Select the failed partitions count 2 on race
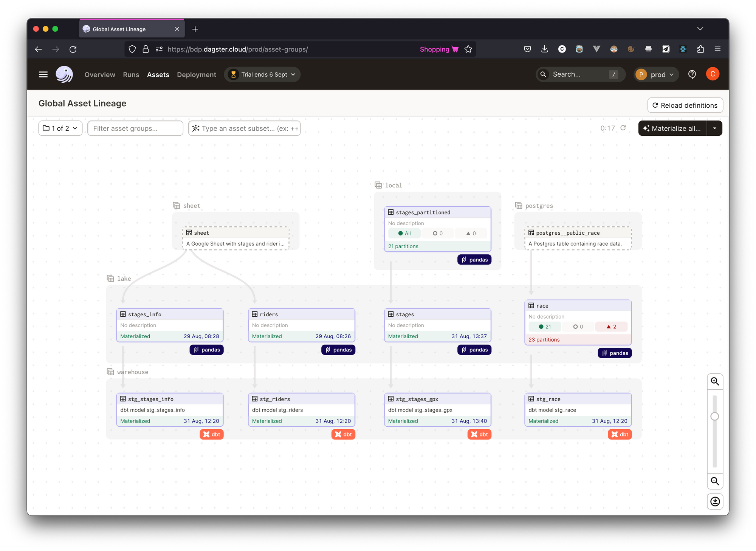 click(611, 327)
